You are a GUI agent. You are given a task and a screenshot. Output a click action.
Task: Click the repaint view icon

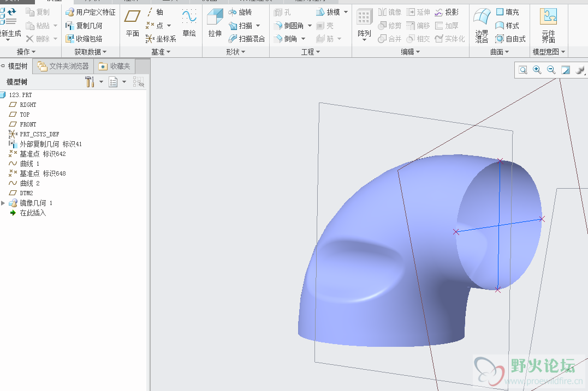click(566, 70)
